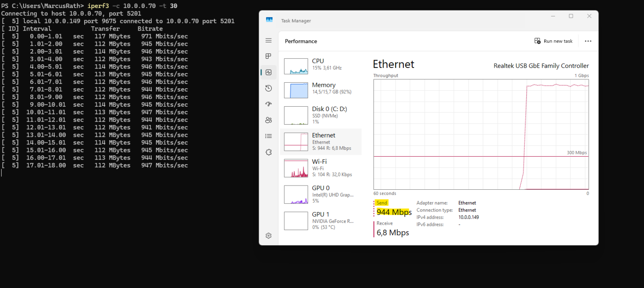Expand the navigation pane with the hamburger menu
Screen dimensions: 644x288
click(x=268, y=40)
